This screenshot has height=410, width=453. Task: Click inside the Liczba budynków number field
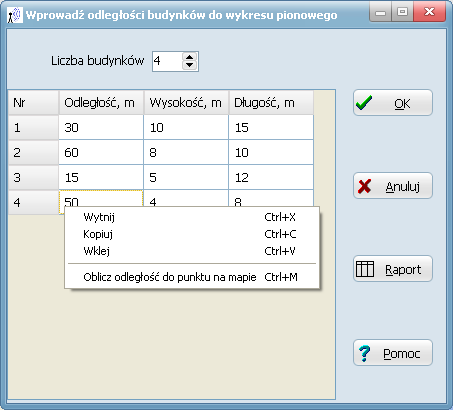[x=167, y=61]
